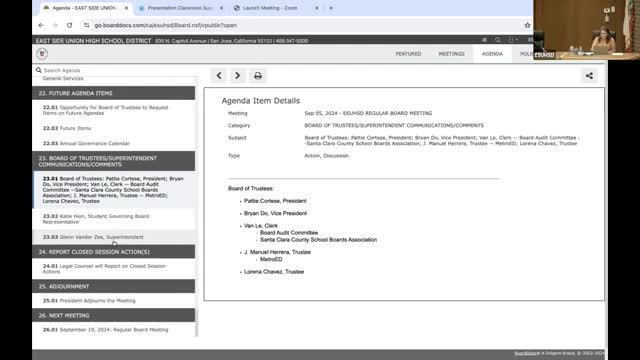
Task: Close the Agenda browser tab
Action: click(126, 8)
